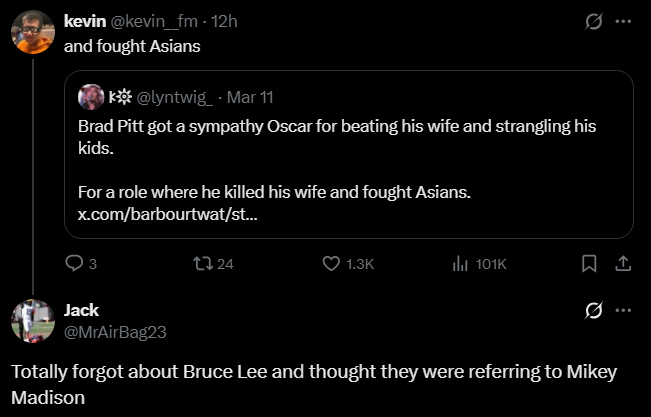Open the quoted tweet avatar
Viewport: 651px width, 417px height.
pyautogui.click(x=91, y=97)
